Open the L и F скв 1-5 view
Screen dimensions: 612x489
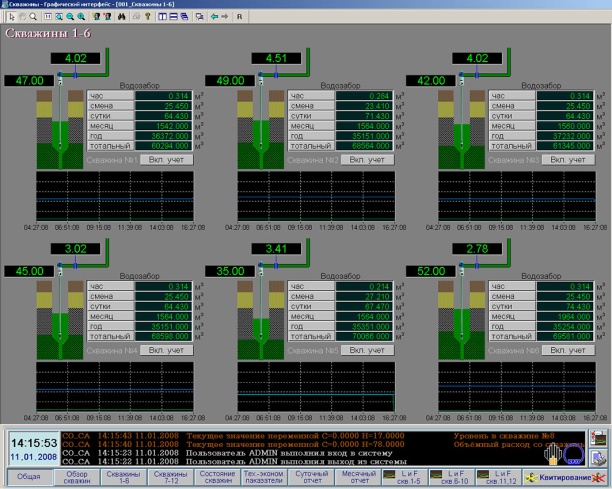[406, 477]
